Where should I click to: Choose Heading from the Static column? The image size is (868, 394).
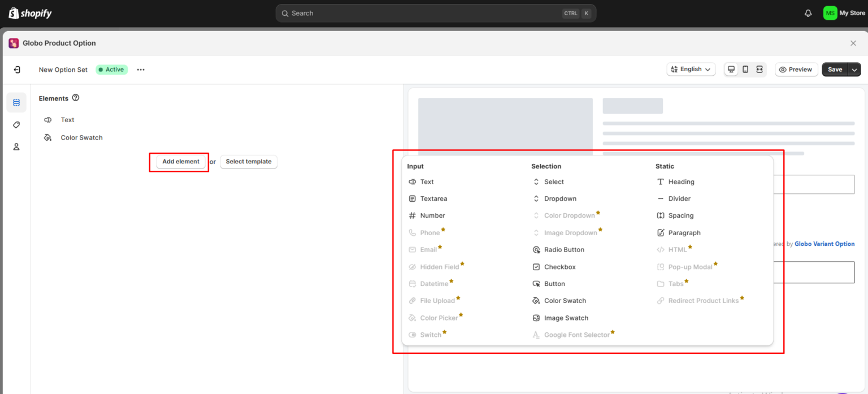tap(680, 181)
